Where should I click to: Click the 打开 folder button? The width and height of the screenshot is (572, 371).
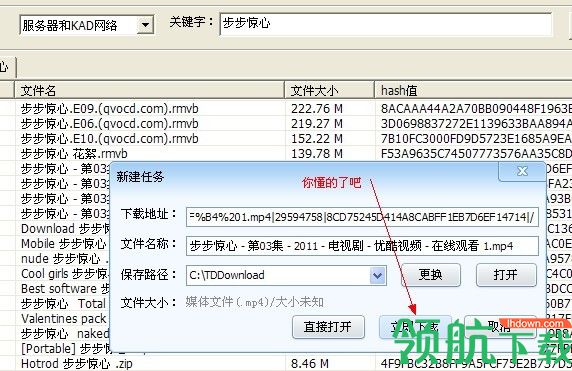tap(506, 275)
